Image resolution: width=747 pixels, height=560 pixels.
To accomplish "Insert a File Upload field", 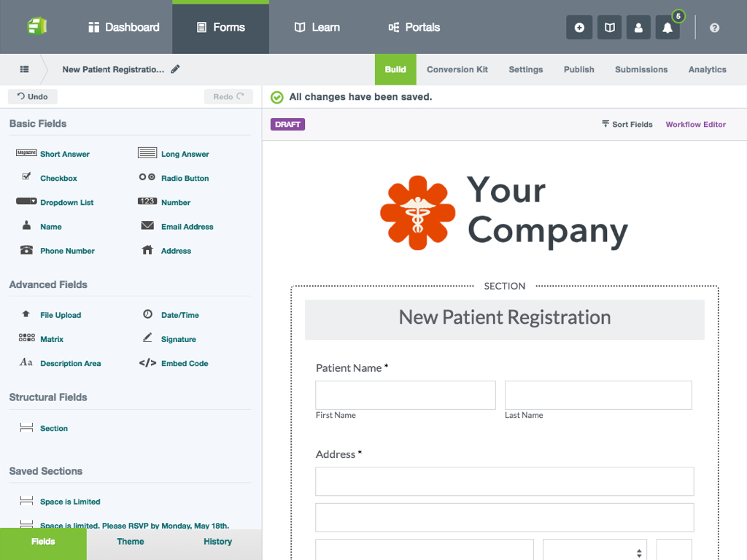I will (60, 314).
